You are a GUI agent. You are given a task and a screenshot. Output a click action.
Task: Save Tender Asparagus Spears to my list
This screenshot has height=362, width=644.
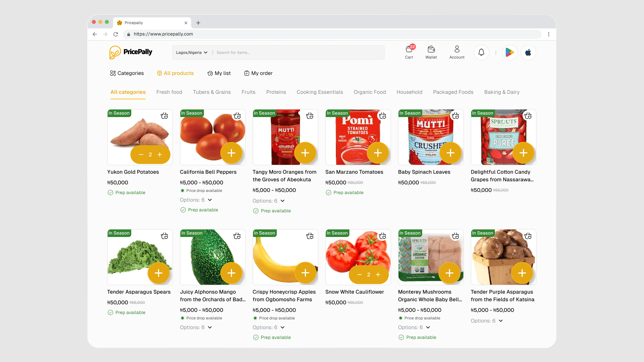[x=164, y=236]
